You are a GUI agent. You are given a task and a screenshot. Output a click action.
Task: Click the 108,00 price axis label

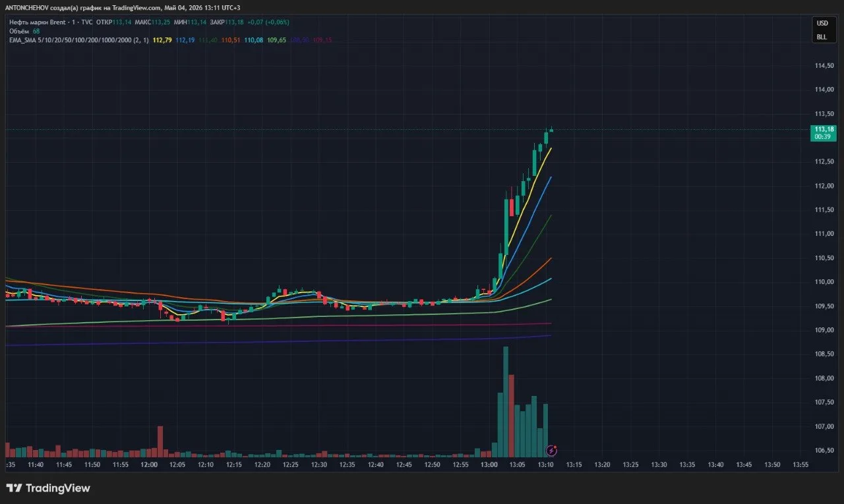pyautogui.click(x=825, y=379)
